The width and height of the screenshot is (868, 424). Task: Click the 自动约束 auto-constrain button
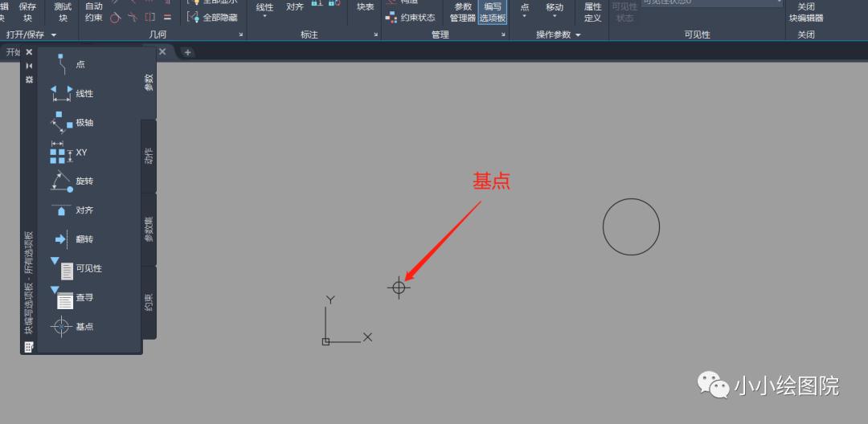point(94,11)
